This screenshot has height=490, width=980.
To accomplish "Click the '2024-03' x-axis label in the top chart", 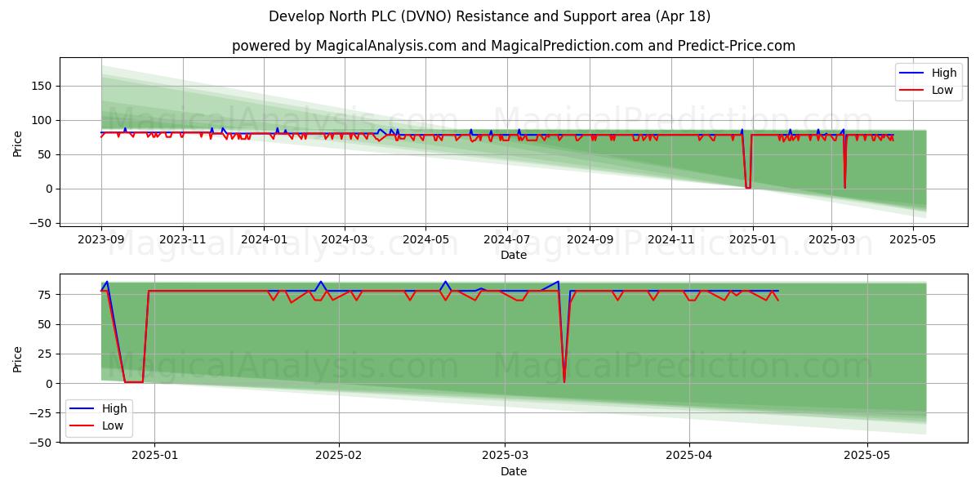I will (x=343, y=242).
